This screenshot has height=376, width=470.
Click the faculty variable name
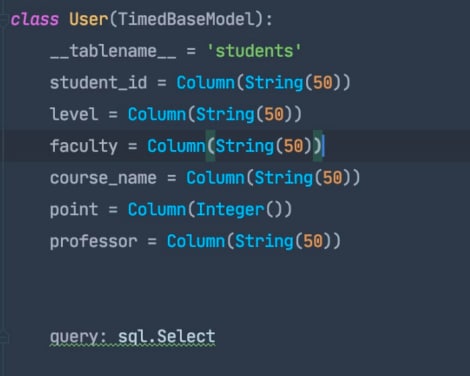[83, 146]
